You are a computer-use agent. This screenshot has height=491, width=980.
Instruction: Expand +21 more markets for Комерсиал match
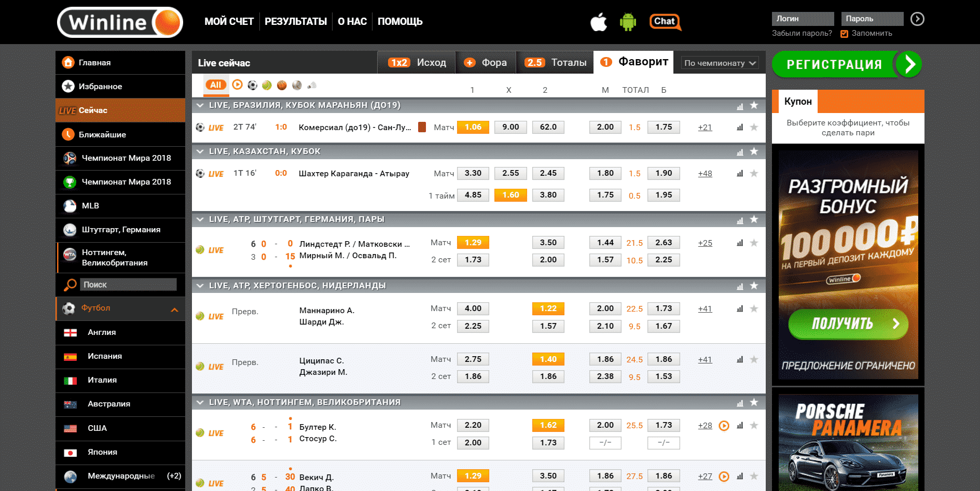click(x=705, y=128)
